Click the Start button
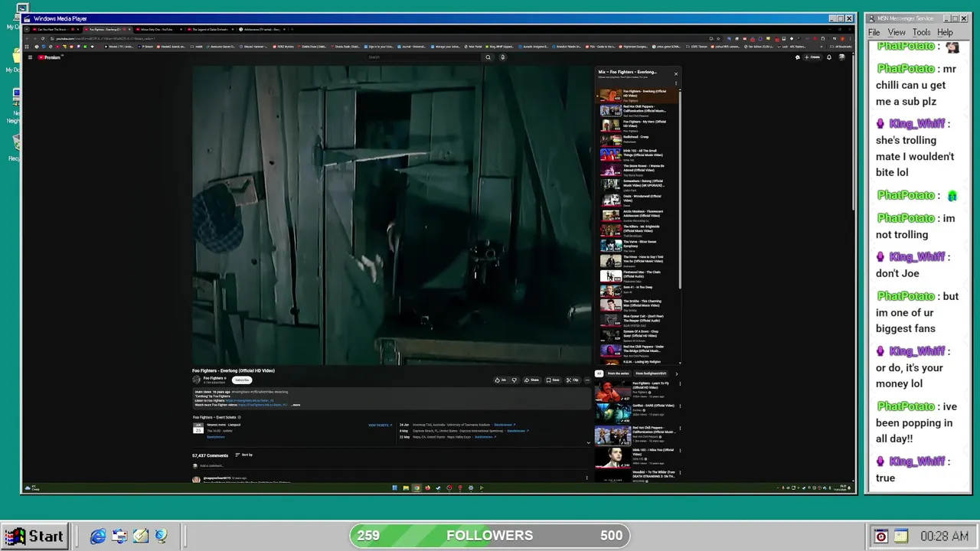The width and height of the screenshot is (980, 551). (34, 536)
